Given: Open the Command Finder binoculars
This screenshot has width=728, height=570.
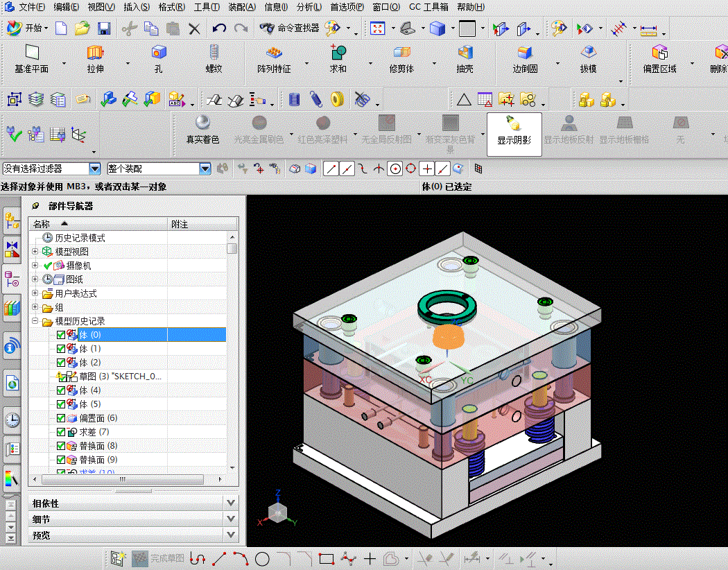Looking at the screenshot, I should (x=266, y=28).
